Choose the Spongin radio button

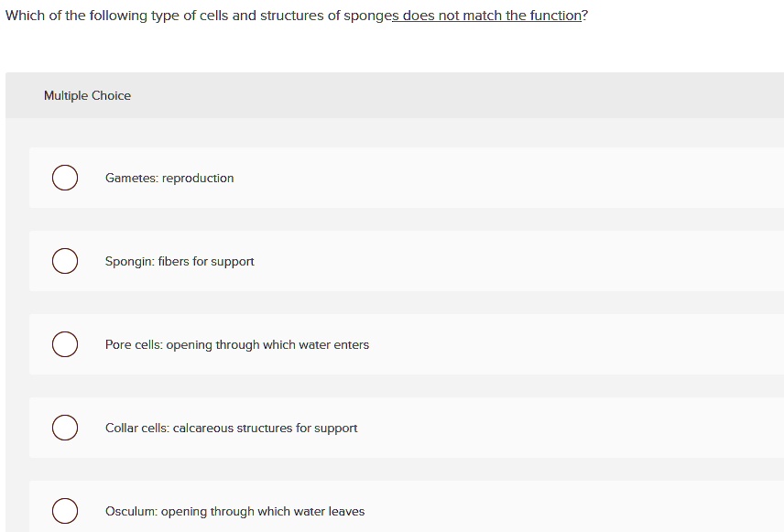[64, 261]
